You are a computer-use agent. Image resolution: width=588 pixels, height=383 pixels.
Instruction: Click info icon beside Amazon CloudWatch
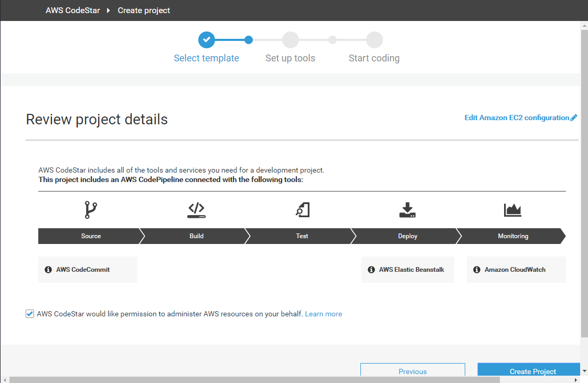[477, 270]
